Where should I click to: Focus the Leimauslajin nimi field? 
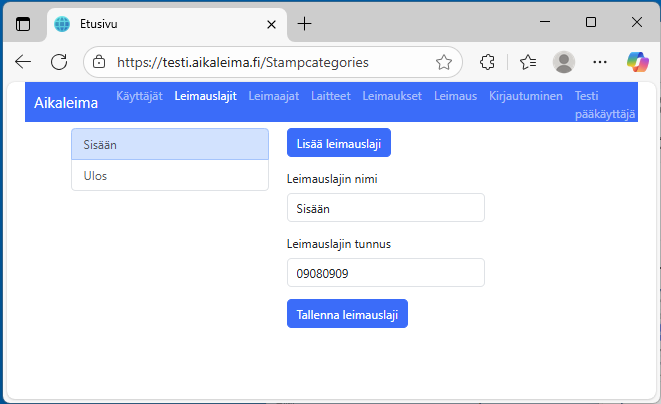click(386, 207)
